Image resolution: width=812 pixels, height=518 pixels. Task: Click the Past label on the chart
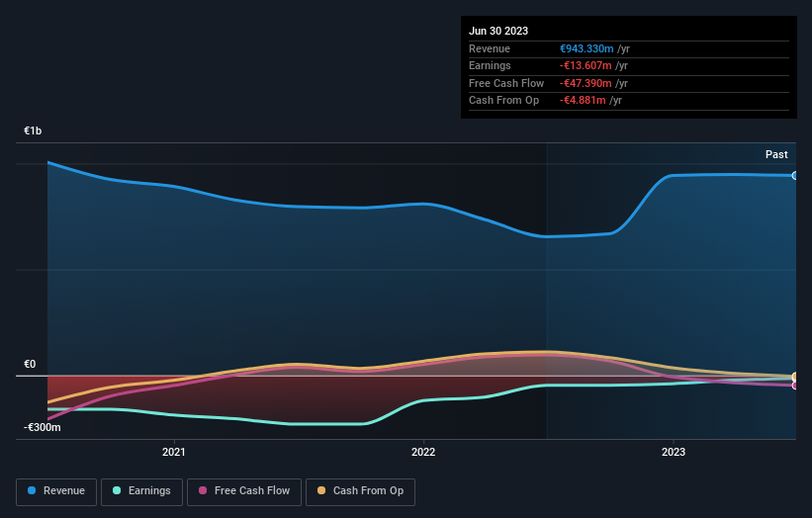point(776,154)
